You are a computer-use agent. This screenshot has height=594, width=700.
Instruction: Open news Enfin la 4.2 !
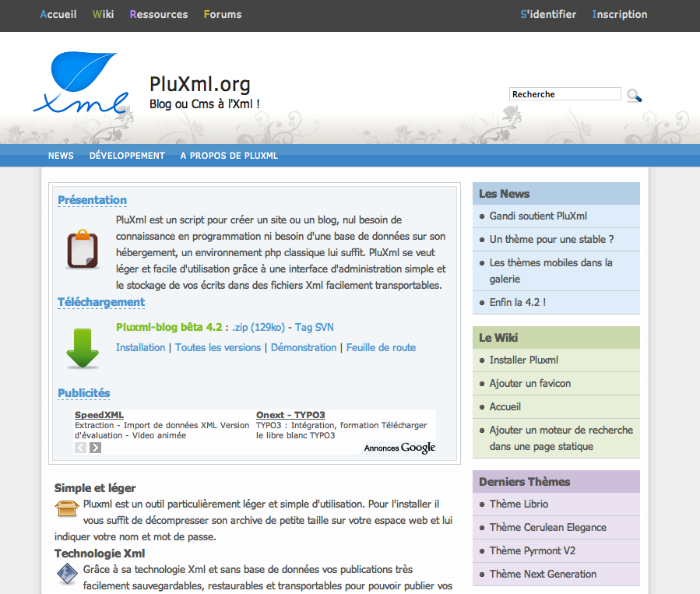(x=518, y=302)
